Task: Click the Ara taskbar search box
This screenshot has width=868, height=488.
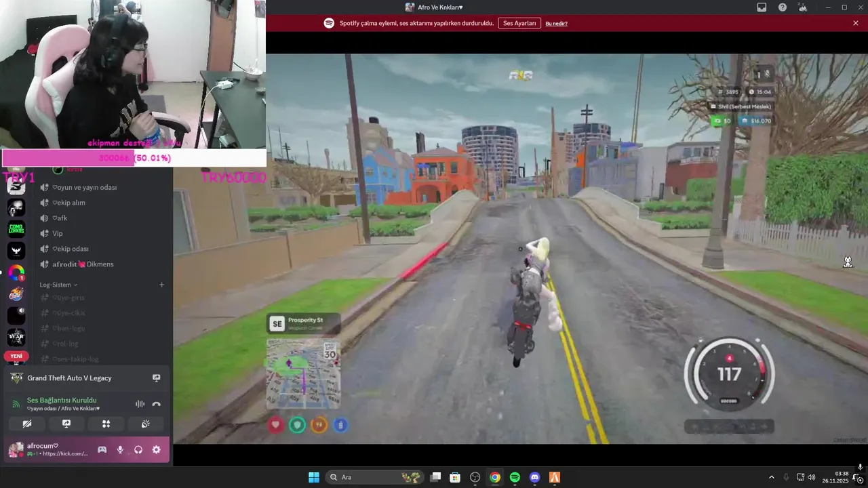Action: [x=374, y=477]
